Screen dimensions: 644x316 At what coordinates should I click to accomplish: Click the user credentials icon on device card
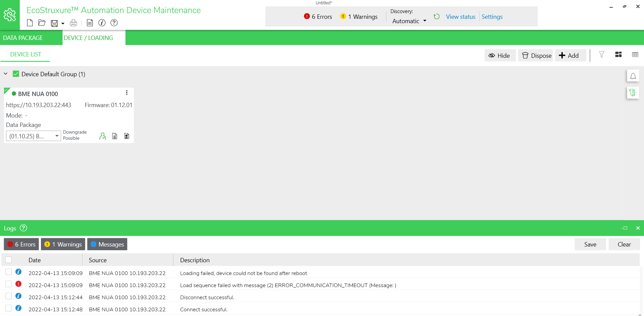pyautogui.click(x=103, y=136)
